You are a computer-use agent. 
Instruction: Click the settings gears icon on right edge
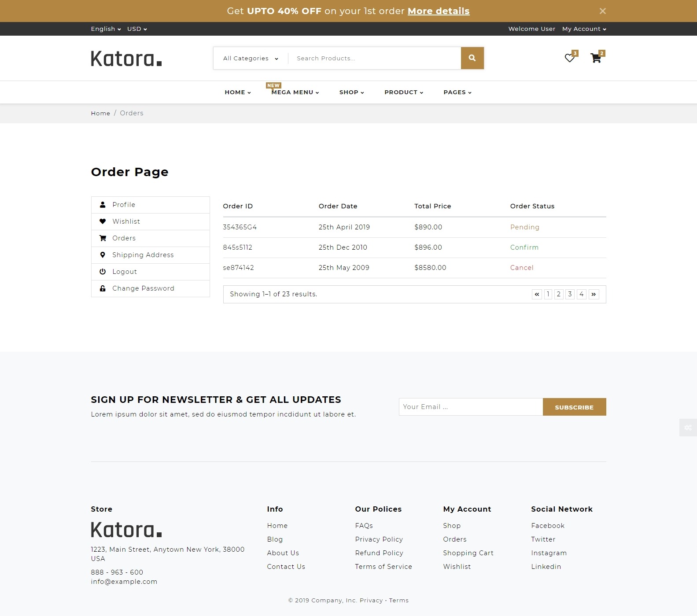point(688,428)
